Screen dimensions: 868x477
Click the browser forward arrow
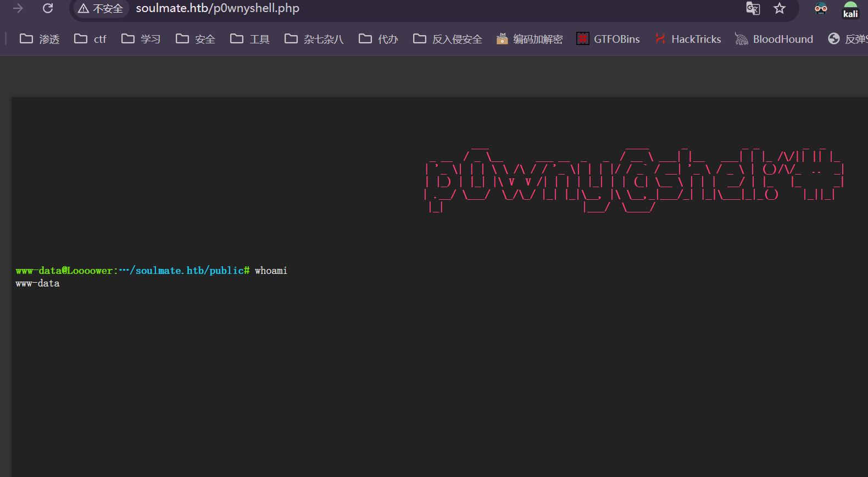coord(18,8)
